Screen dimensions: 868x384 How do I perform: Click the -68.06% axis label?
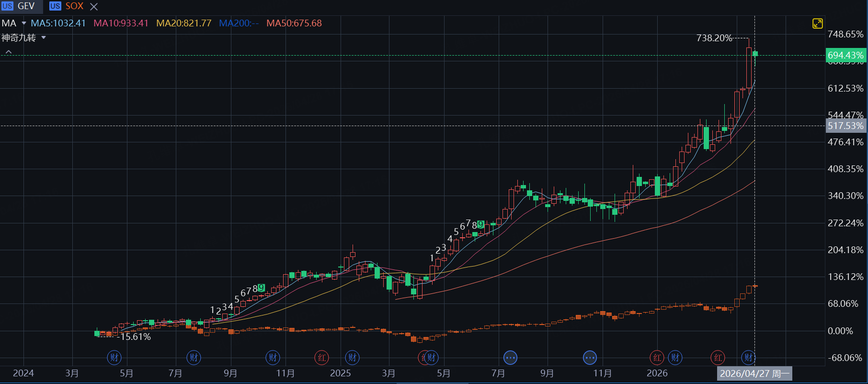[x=845, y=358]
